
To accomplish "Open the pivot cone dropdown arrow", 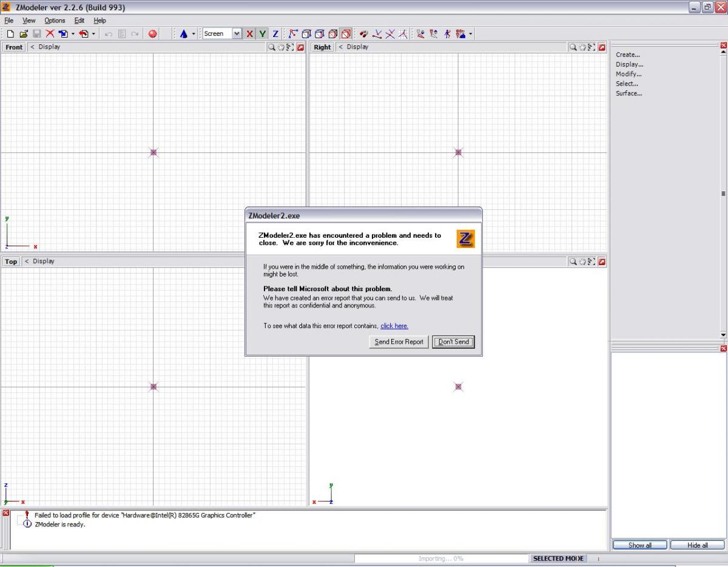I will point(194,34).
